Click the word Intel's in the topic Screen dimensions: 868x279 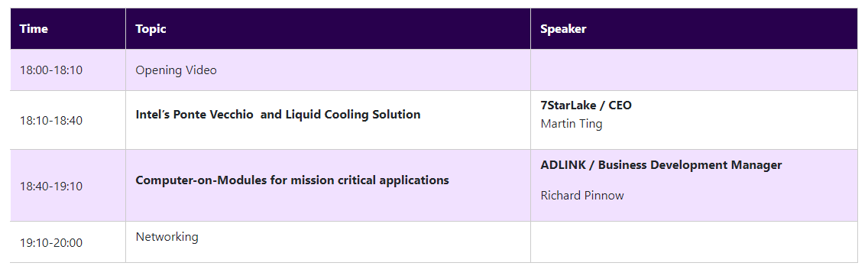(x=152, y=115)
